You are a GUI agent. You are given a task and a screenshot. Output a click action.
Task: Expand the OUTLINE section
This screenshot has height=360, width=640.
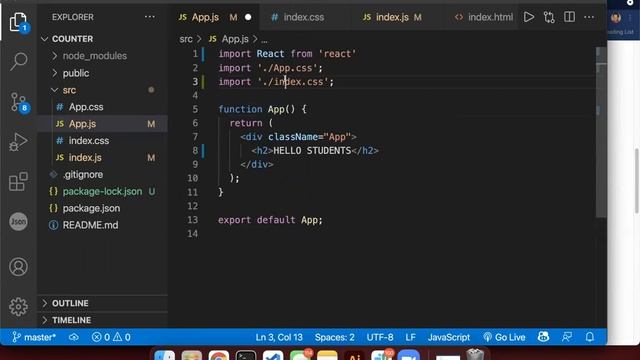tap(102, 303)
